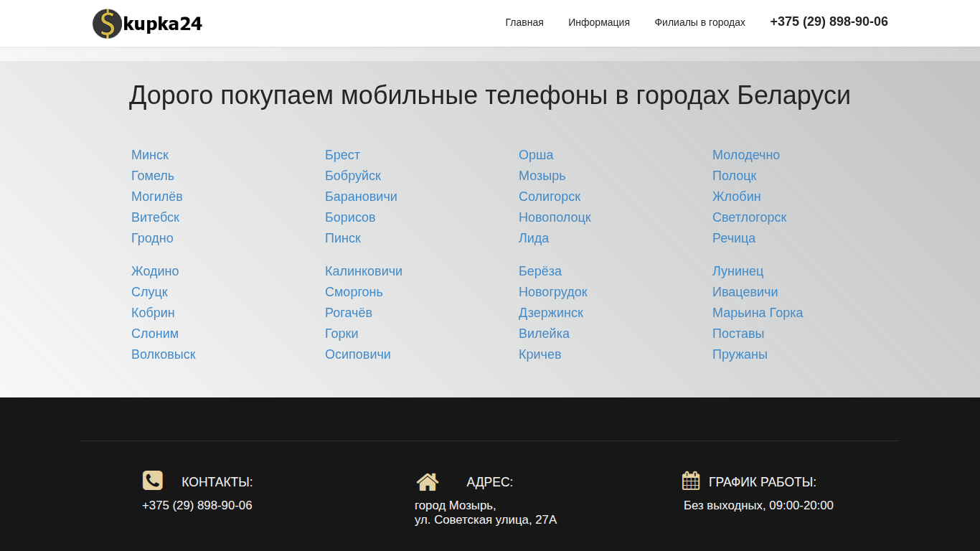980x551 pixels.
Task: Open the Борисов link
Action: tap(350, 217)
